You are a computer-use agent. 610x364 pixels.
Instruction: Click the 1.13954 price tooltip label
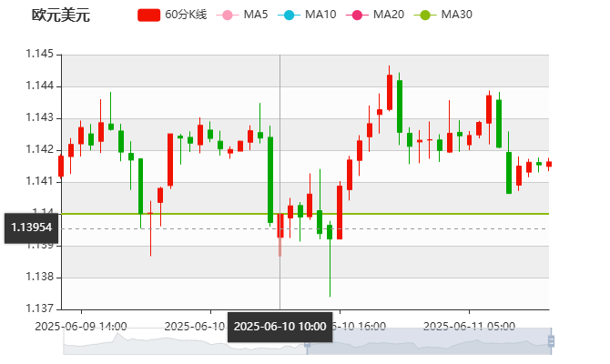32,227
